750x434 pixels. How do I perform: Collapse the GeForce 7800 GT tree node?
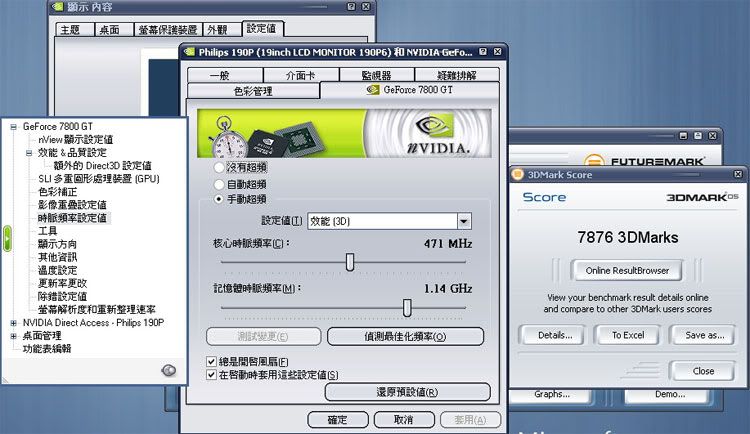[14, 127]
